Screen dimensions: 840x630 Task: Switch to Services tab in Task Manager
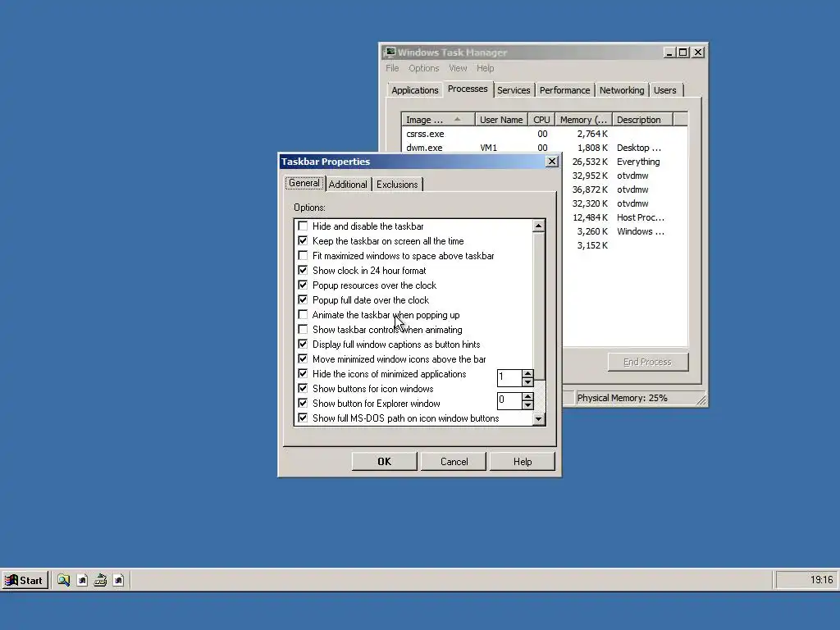[x=514, y=90]
